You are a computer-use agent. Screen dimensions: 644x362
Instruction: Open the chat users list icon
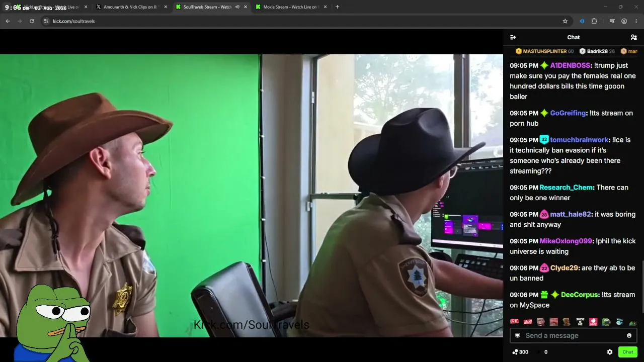click(633, 37)
